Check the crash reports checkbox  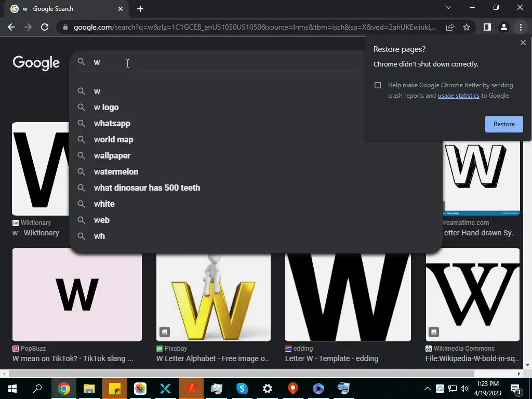(378, 85)
